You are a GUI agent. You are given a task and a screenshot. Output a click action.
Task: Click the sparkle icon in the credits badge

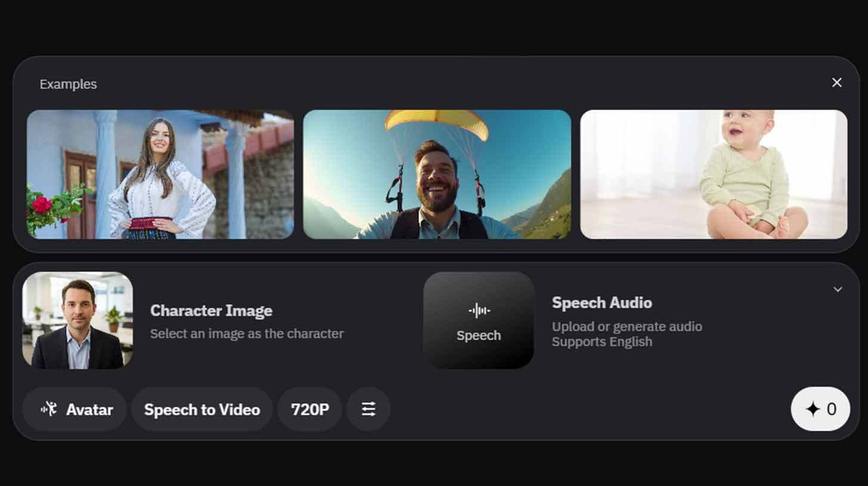tap(813, 409)
